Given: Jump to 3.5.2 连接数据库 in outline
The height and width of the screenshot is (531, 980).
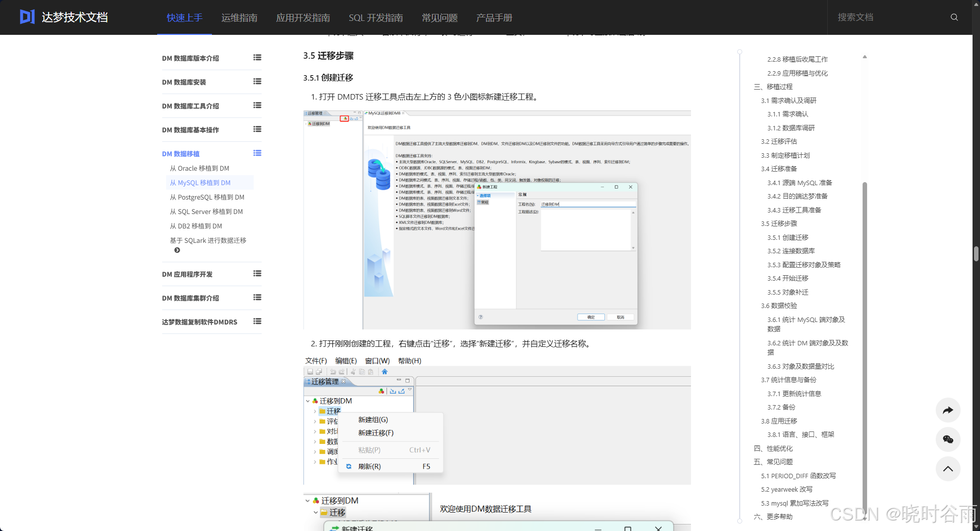Looking at the screenshot, I should pyautogui.click(x=791, y=251).
